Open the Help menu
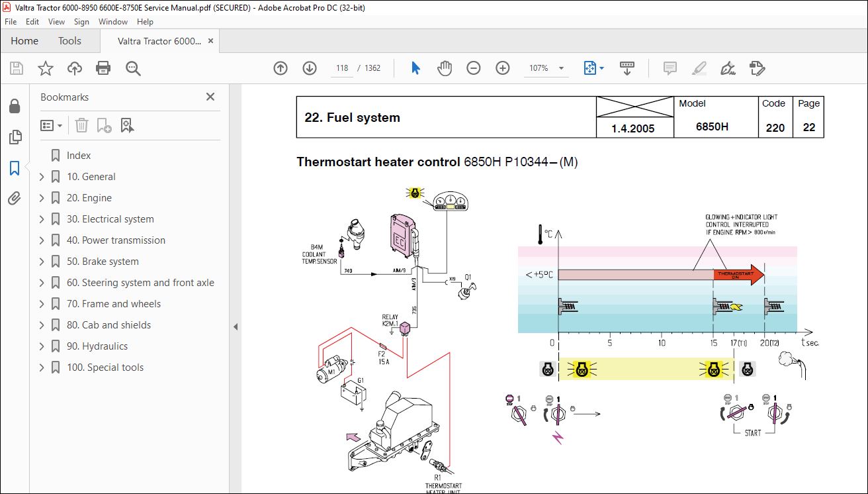 tap(145, 22)
